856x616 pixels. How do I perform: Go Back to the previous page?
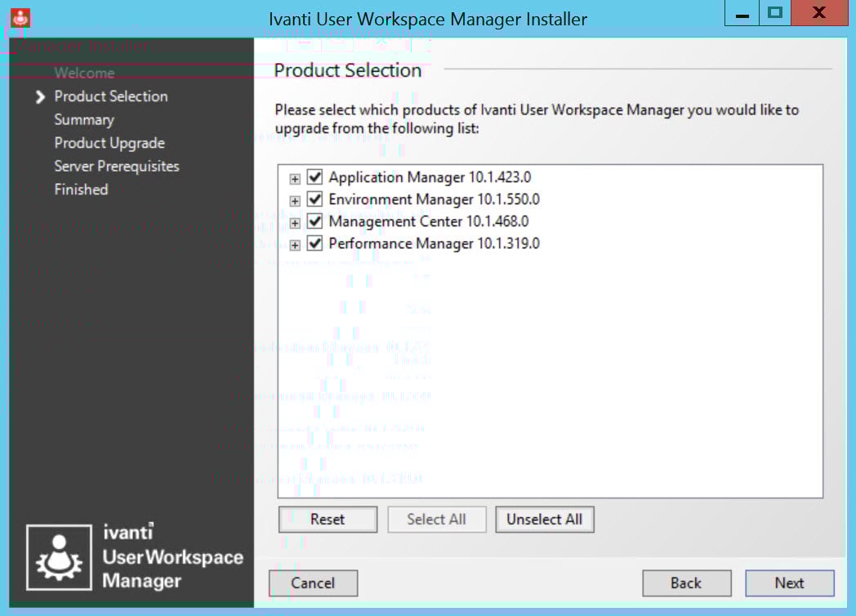(686, 583)
